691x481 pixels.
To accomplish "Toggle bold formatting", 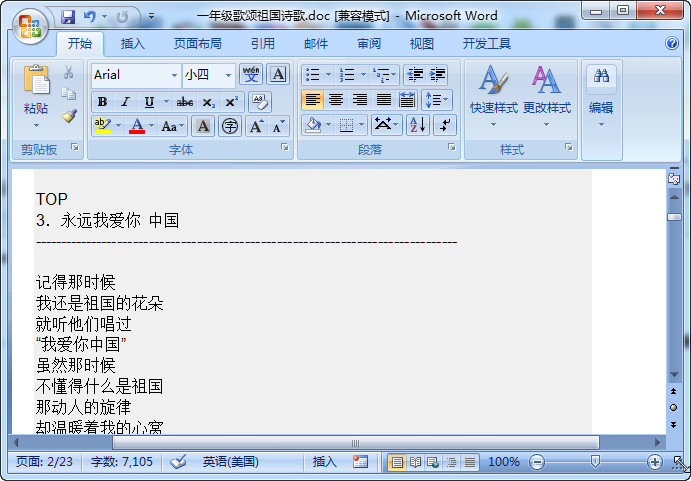I will click(x=103, y=102).
